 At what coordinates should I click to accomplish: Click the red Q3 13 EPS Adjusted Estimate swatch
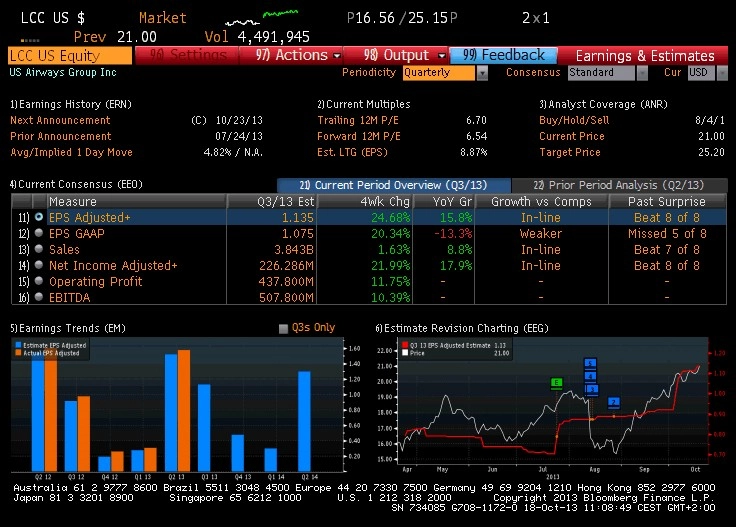click(405, 345)
